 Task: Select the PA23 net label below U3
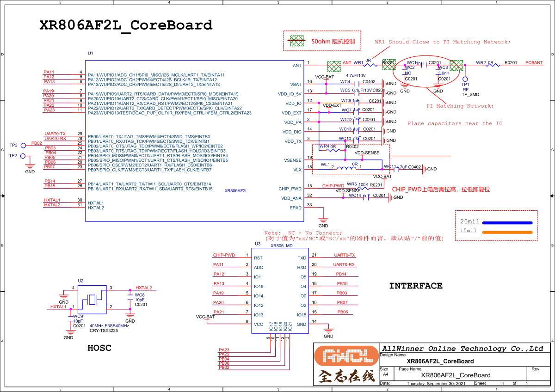(224, 350)
